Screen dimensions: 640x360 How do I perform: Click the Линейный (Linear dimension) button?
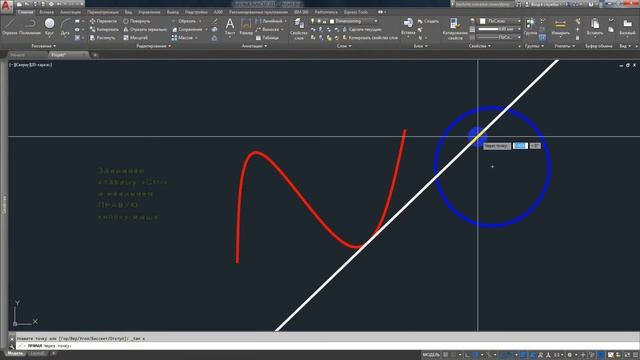click(271, 21)
